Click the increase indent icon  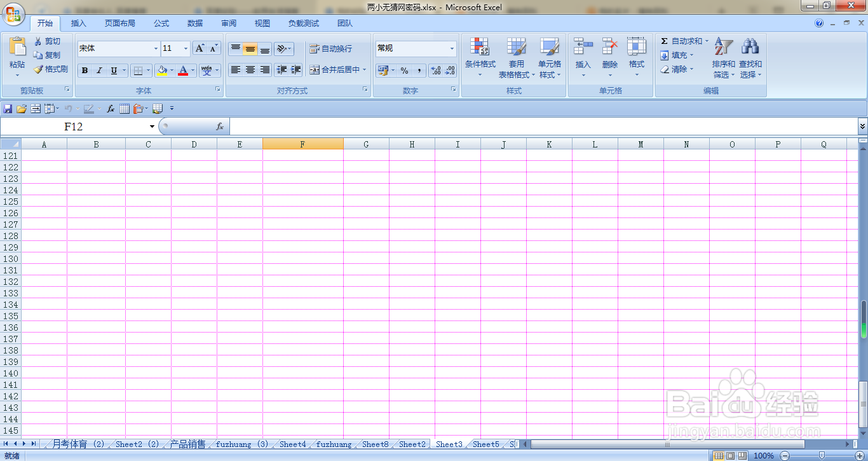[x=295, y=70]
